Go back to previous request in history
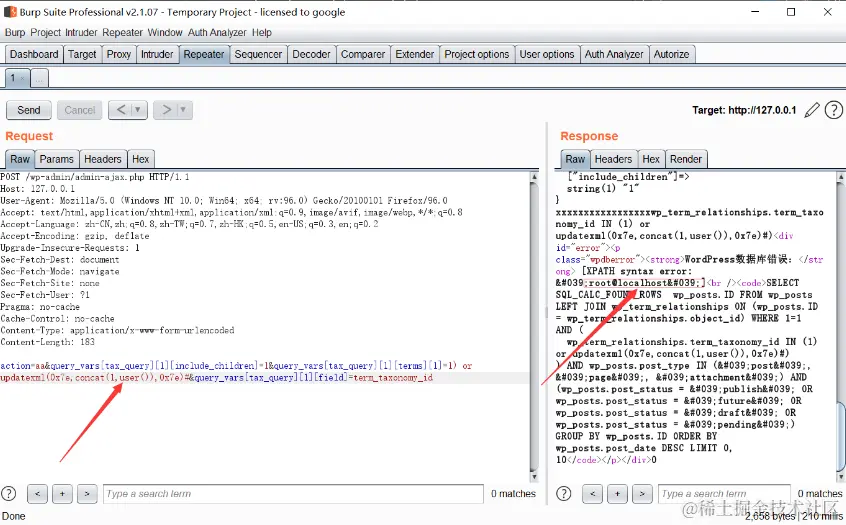 click(x=121, y=110)
